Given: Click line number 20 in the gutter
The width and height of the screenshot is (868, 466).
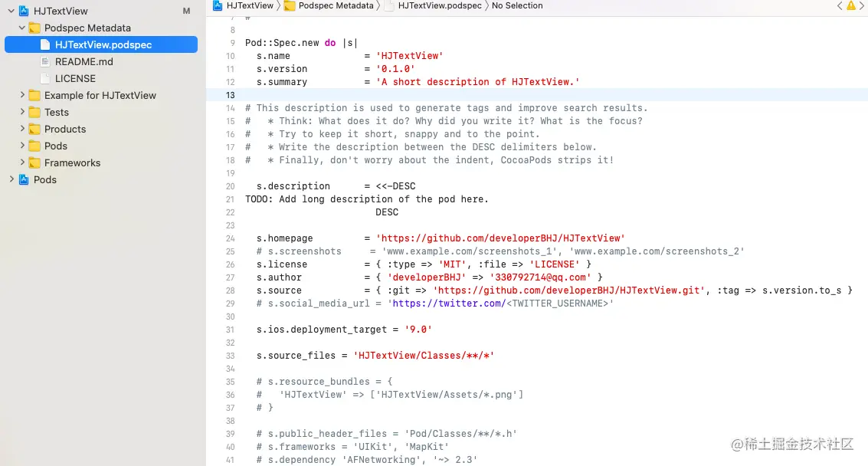Looking at the screenshot, I should point(231,186).
